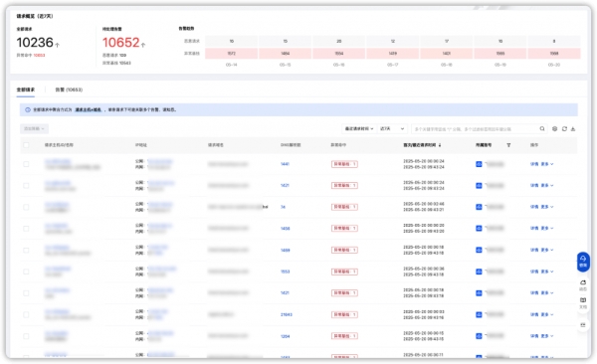Screen dimensions: 597x364
Task: Click the search magnifier icon in the filter box
Action: point(542,128)
